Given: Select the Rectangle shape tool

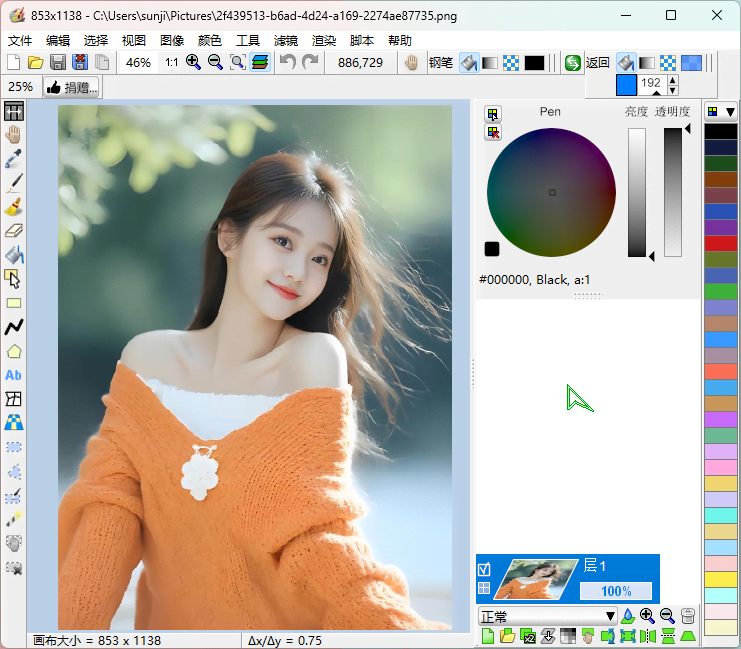Looking at the screenshot, I should click(14, 303).
